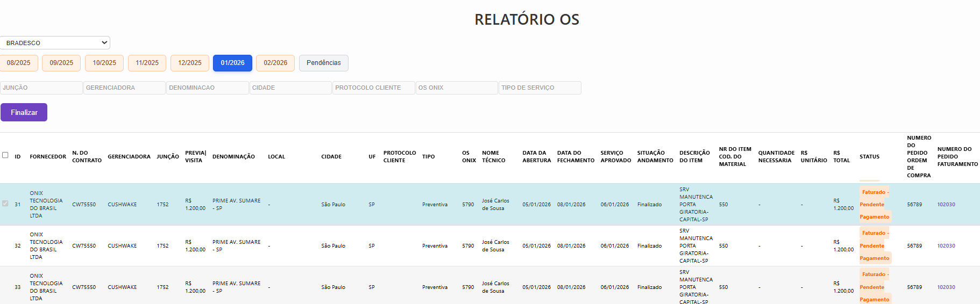Viewport: 980px width, 304px height.
Task: Click ID cell 32
Action: [18, 246]
